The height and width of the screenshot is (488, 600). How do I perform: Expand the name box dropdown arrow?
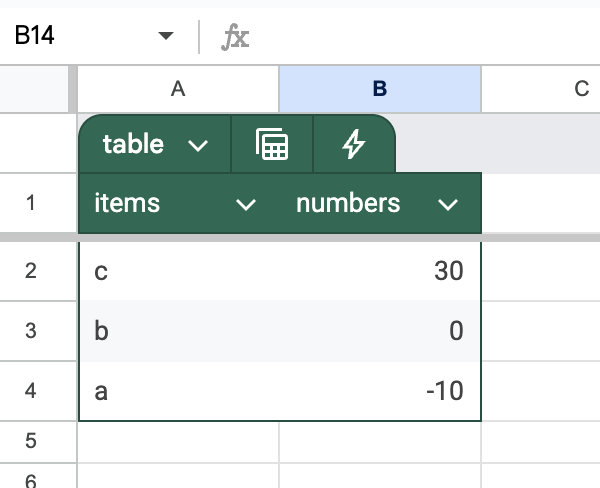click(166, 36)
